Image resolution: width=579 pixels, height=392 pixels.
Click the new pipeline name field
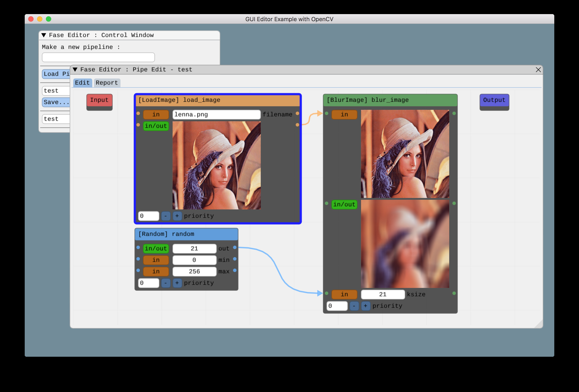pos(98,57)
